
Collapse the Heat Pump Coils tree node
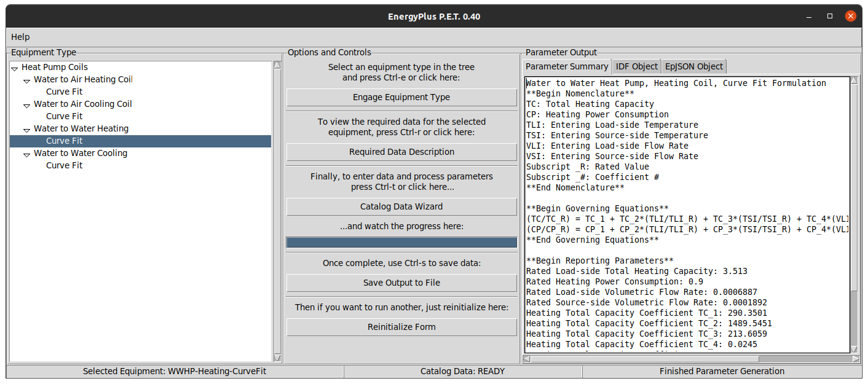click(x=15, y=68)
